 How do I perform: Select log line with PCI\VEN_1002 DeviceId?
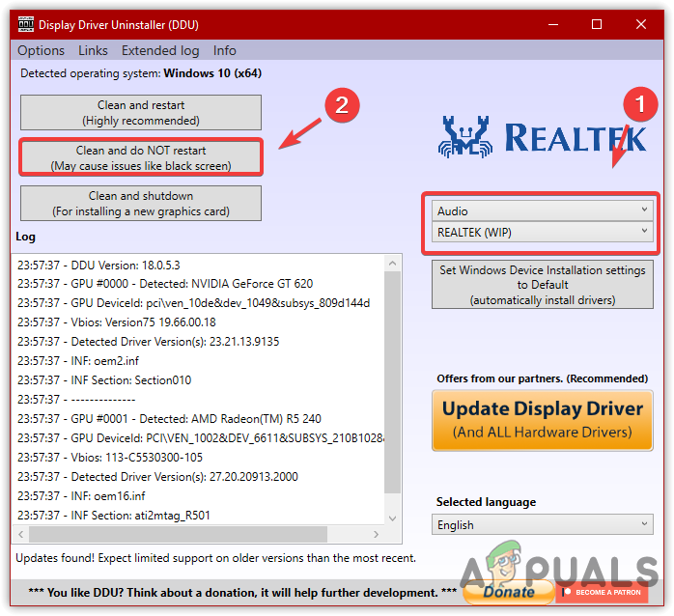pyautogui.click(x=201, y=438)
